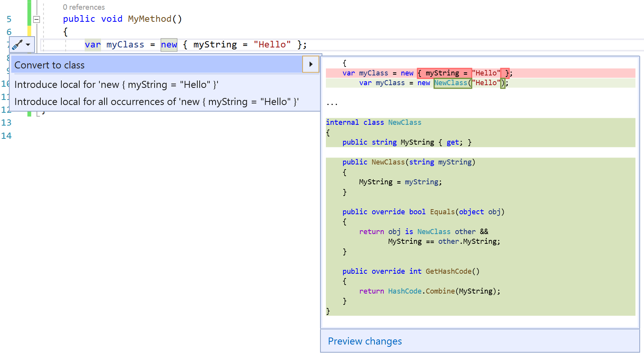The width and height of the screenshot is (644, 355).
Task: Click the "Hello" string literal
Action: click(272, 44)
